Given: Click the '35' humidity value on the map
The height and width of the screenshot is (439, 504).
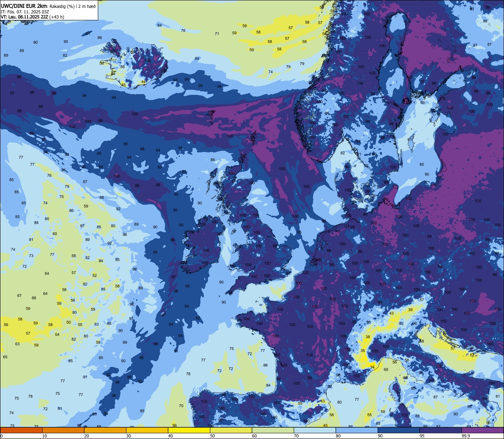Looking at the screenshot, I should click(363, 350).
